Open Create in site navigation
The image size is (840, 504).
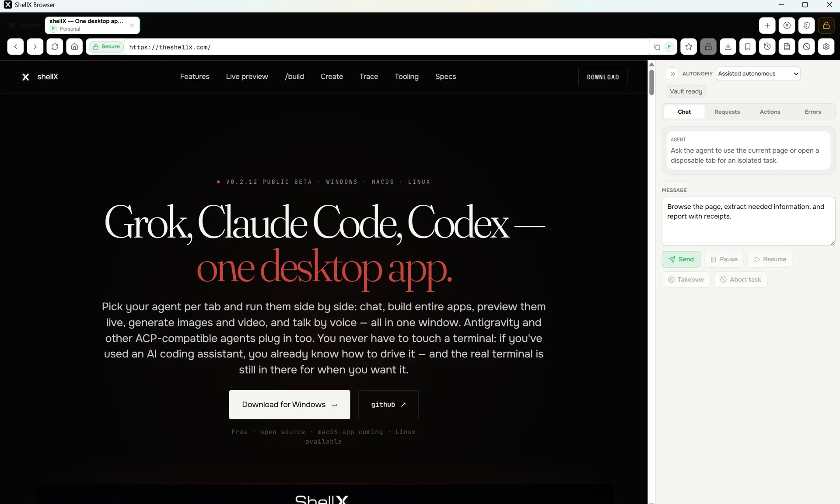332,77
